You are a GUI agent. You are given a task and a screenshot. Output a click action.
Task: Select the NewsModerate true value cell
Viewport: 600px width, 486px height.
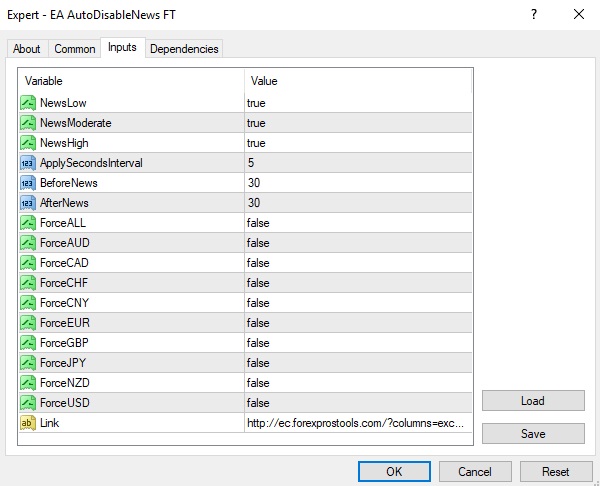(357, 123)
